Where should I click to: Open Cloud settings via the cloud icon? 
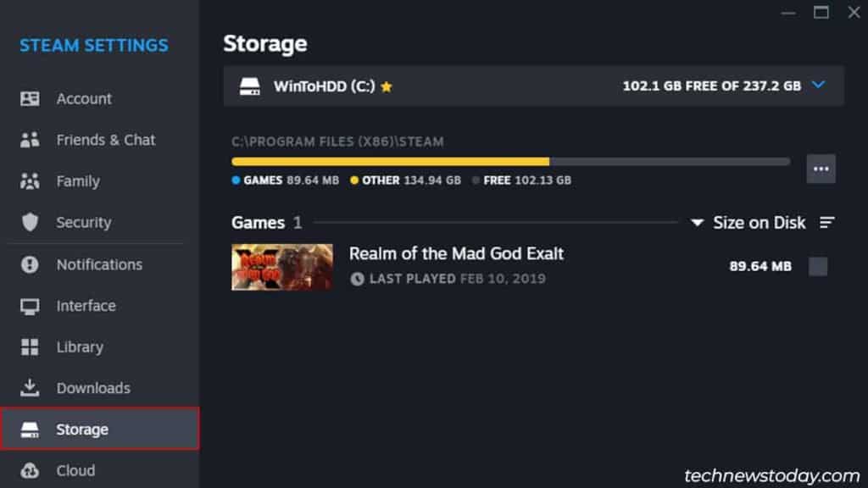31,470
